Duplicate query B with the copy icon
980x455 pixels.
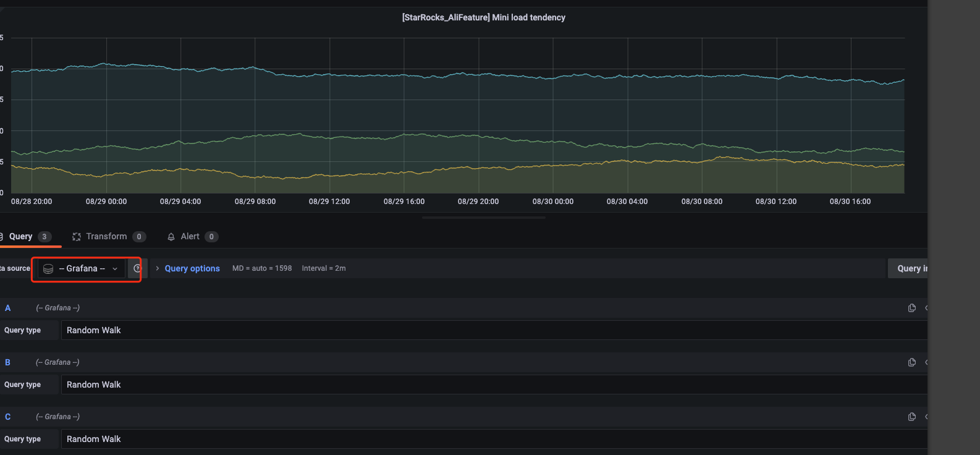pos(911,362)
